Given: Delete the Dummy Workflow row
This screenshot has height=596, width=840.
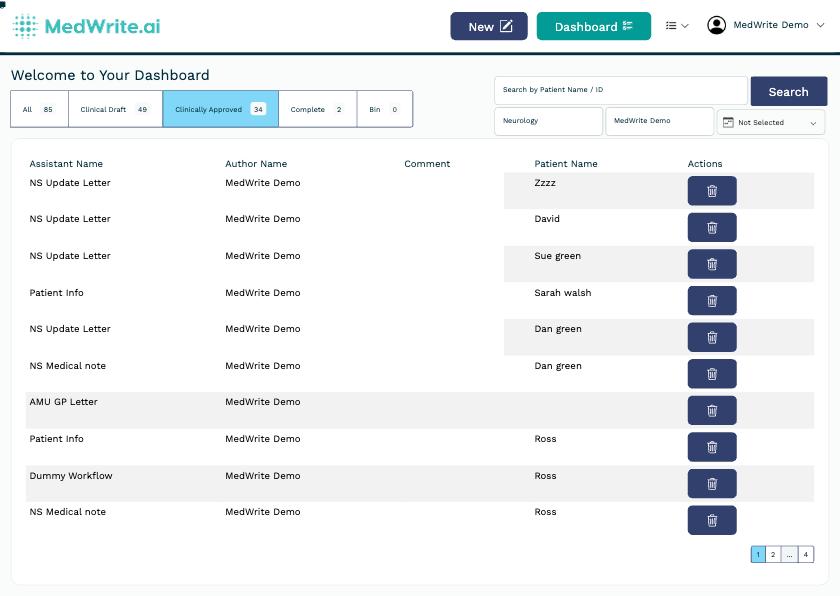Looking at the screenshot, I should (712, 483).
